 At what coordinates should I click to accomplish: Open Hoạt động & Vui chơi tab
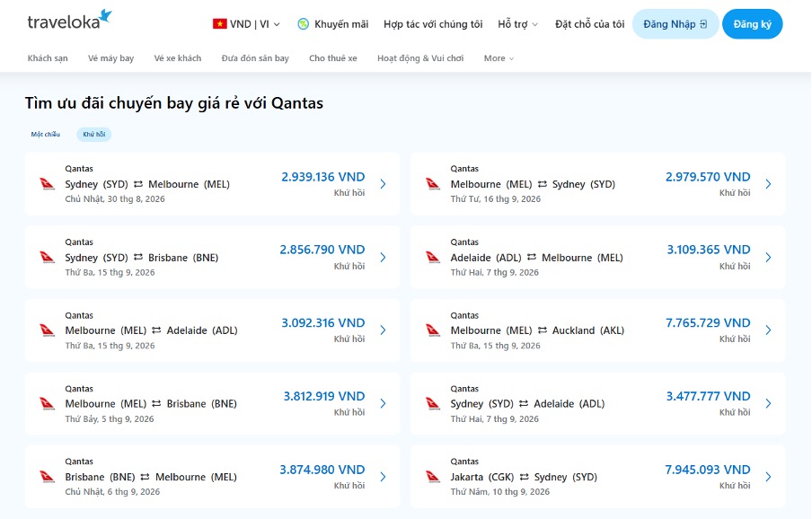(x=420, y=58)
